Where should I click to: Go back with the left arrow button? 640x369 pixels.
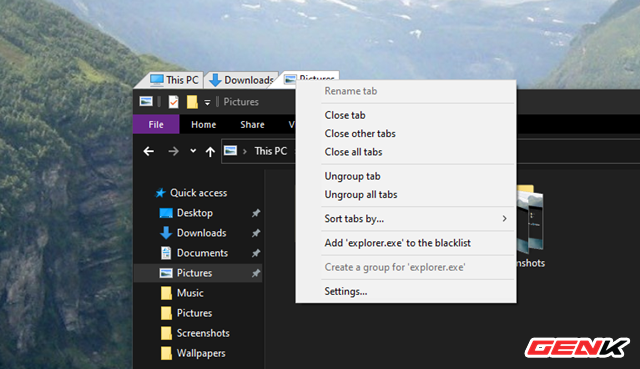point(149,151)
